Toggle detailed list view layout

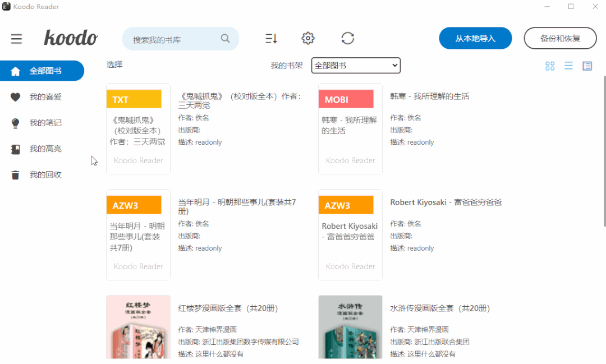tap(587, 66)
